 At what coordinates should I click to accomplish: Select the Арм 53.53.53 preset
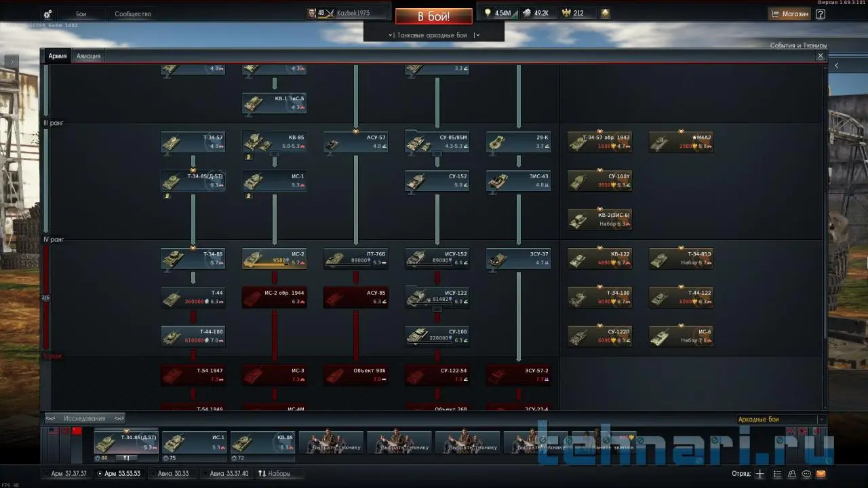[x=120, y=474]
